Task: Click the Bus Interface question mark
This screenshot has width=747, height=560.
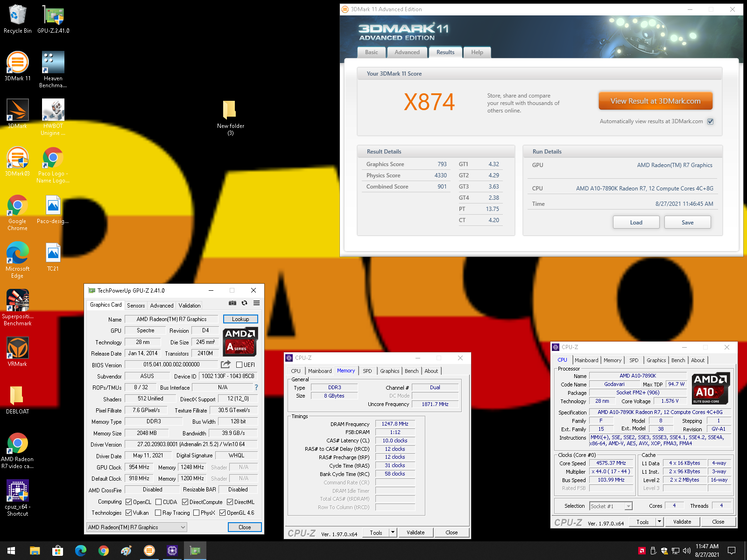Action: [x=256, y=387]
